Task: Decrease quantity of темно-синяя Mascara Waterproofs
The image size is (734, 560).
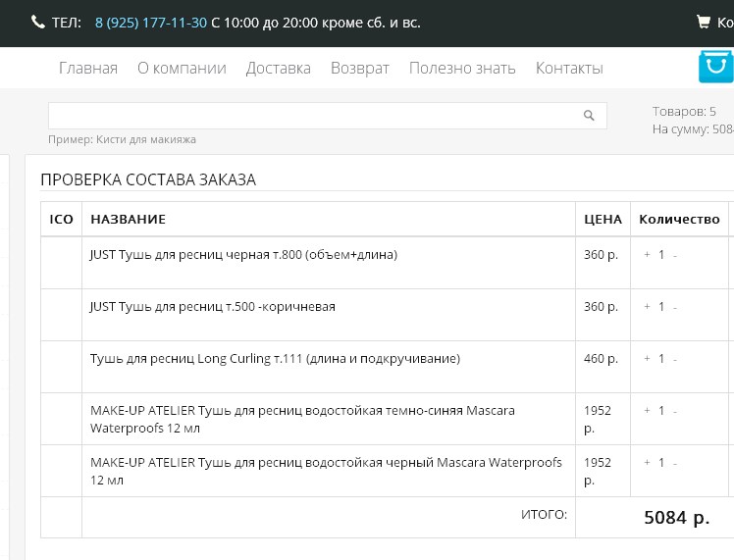Action: tap(674, 412)
